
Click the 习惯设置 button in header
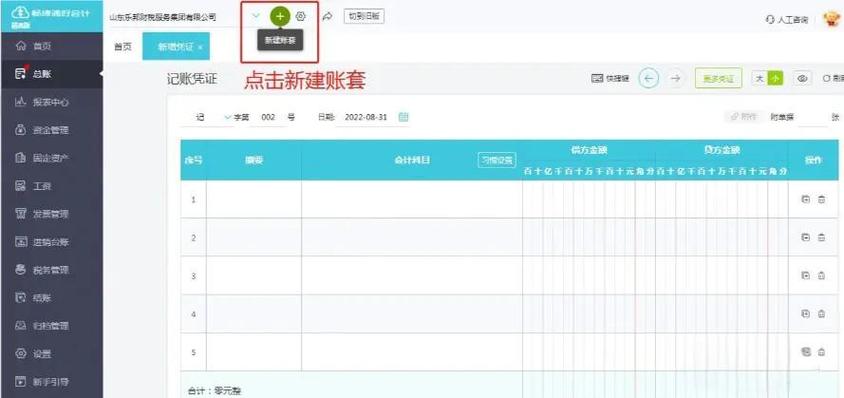pos(497,160)
